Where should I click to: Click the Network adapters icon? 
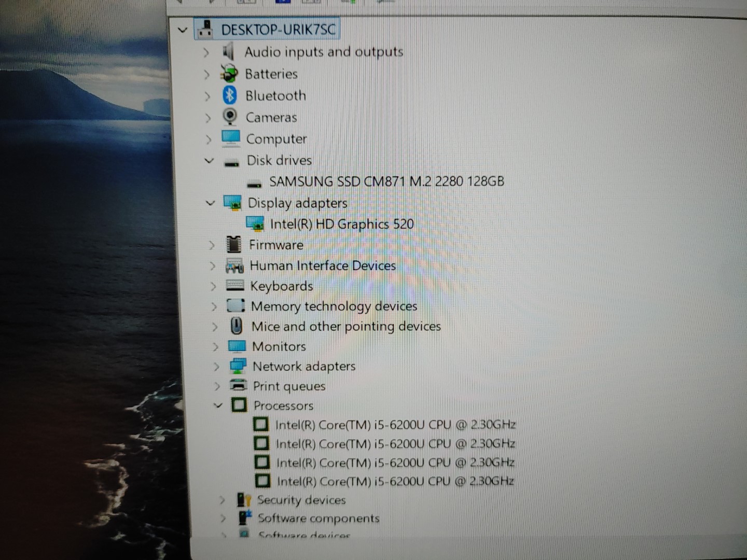[x=238, y=366]
